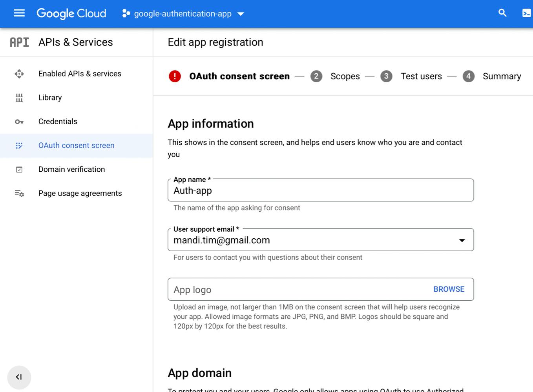533x392 pixels.
Task: Open Domain verification
Action: (x=77, y=169)
